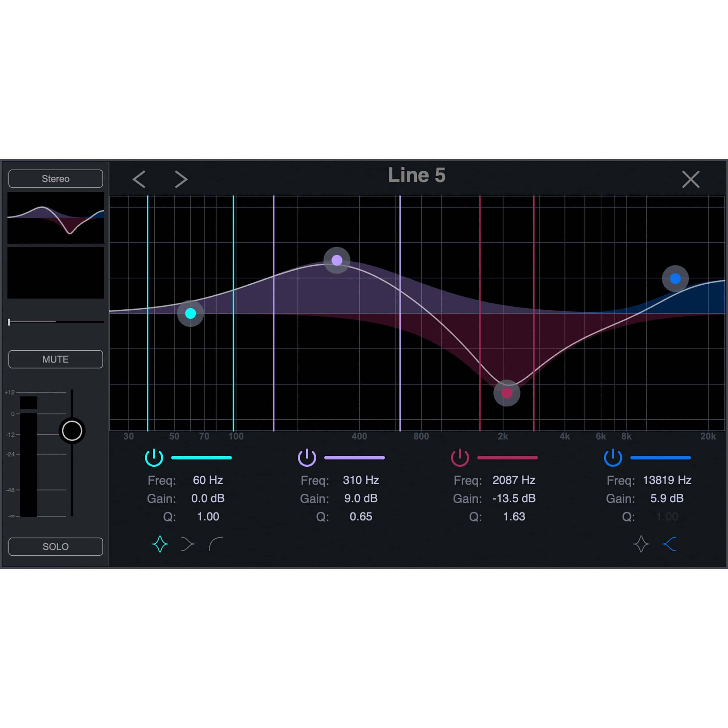Click the Stereo channel mode button

point(56,179)
